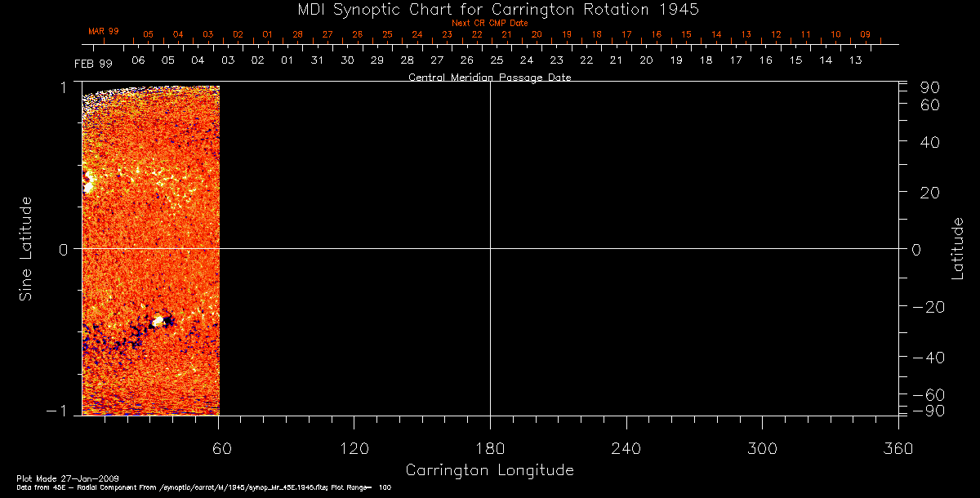Click the 240 longitude tick label
The width and height of the screenshot is (980, 498).
click(626, 447)
